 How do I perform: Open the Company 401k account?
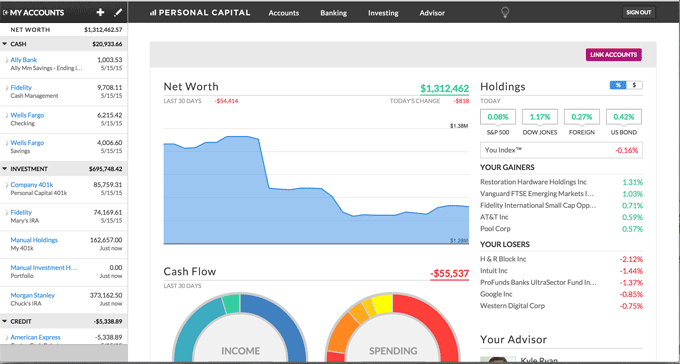point(32,185)
